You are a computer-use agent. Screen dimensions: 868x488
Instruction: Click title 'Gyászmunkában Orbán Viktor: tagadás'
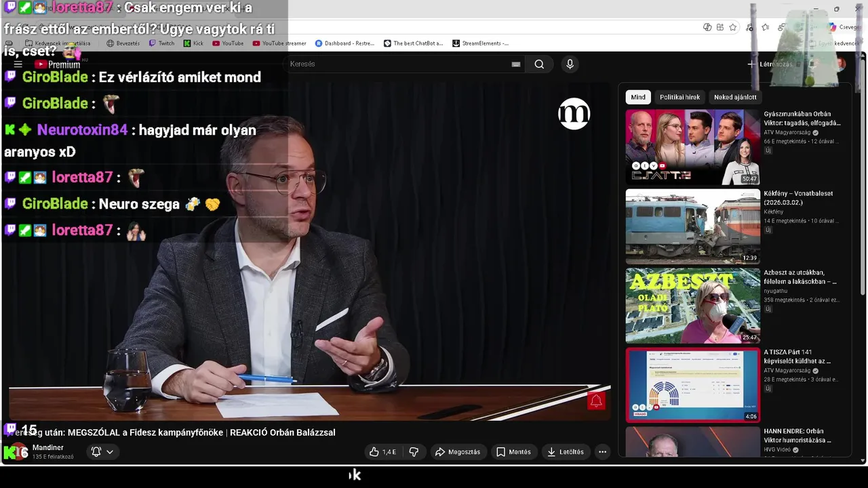tap(802, 119)
